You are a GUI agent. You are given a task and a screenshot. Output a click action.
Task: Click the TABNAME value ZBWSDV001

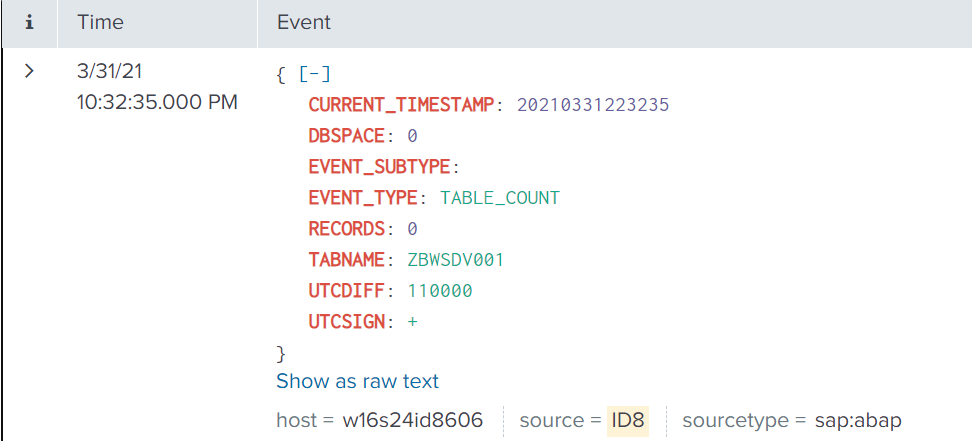click(x=456, y=260)
